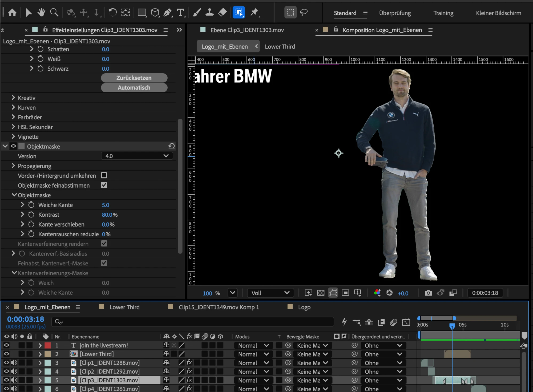
Task: Open the Voll resolution dropdown
Action: pyautogui.click(x=270, y=293)
